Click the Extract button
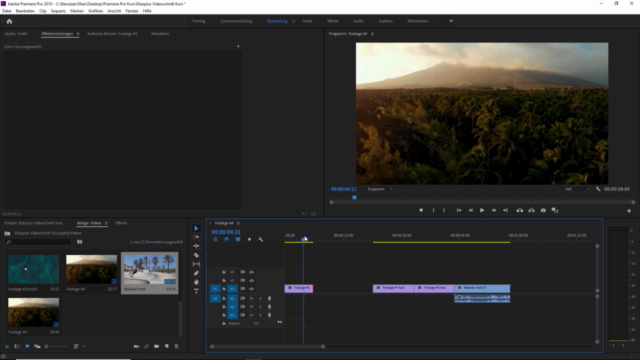The width and height of the screenshot is (640, 360). pos(531,210)
